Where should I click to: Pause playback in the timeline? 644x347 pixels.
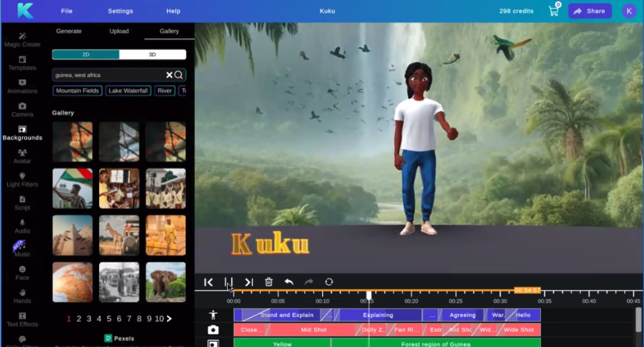(229, 282)
